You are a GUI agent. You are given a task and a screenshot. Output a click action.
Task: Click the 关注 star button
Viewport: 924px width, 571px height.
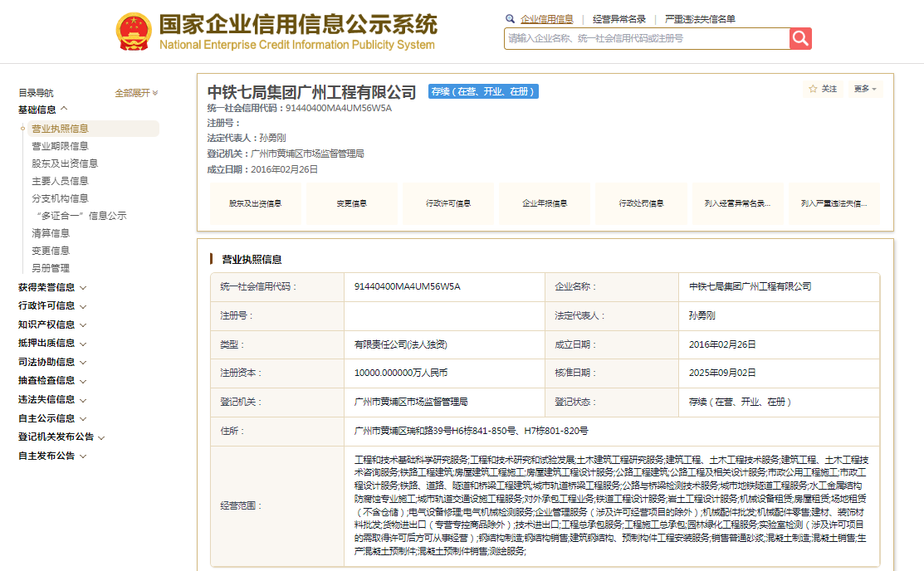tap(824, 89)
